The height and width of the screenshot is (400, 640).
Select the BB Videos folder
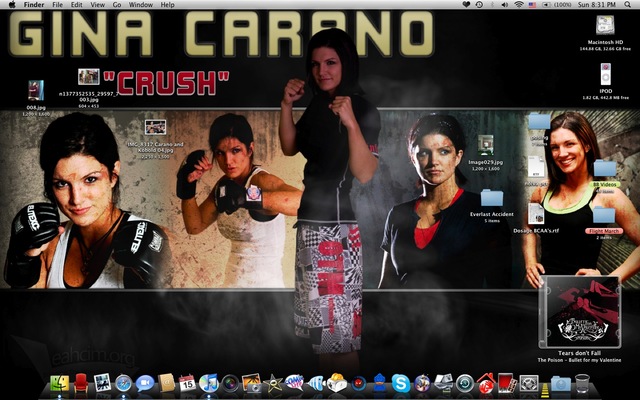pos(605,168)
